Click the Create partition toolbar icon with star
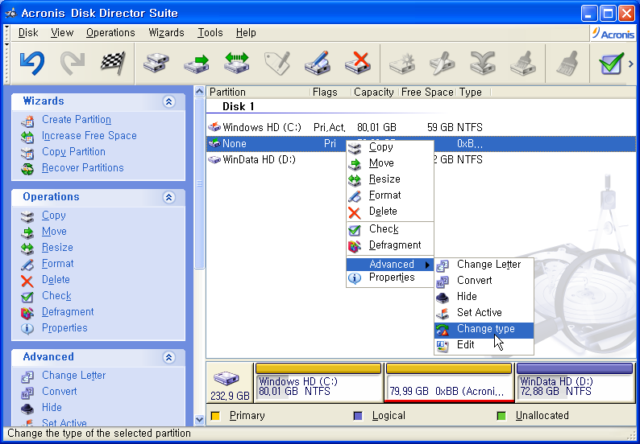This screenshot has width=640, height=444. (x=402, y=64)
